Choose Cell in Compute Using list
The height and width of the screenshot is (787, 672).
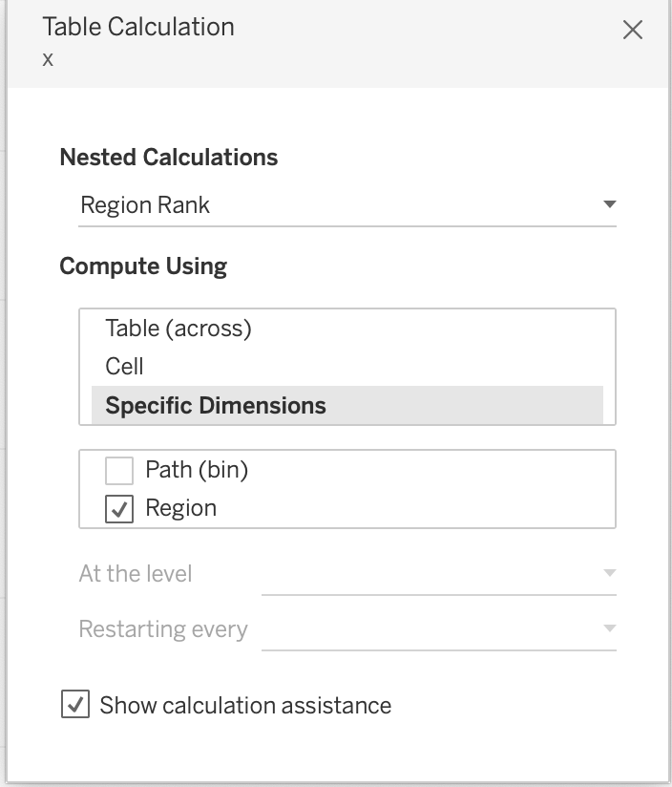coord(125,366)
